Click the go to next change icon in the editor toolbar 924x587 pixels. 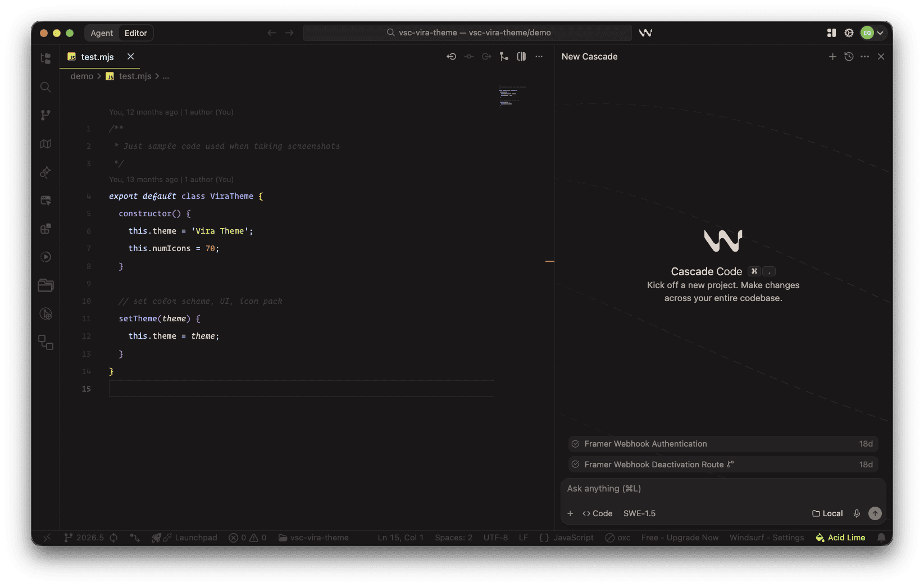coord(486,57)
